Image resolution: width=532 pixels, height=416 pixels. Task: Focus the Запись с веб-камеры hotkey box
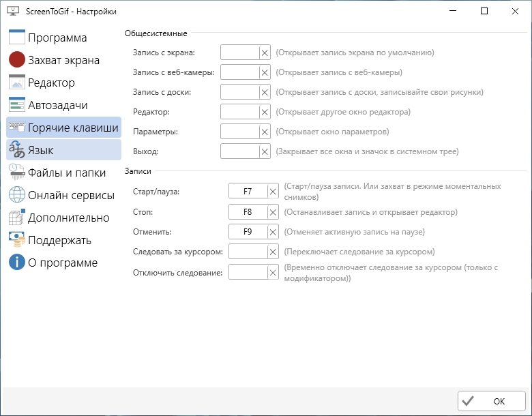(x=240, y=72)
